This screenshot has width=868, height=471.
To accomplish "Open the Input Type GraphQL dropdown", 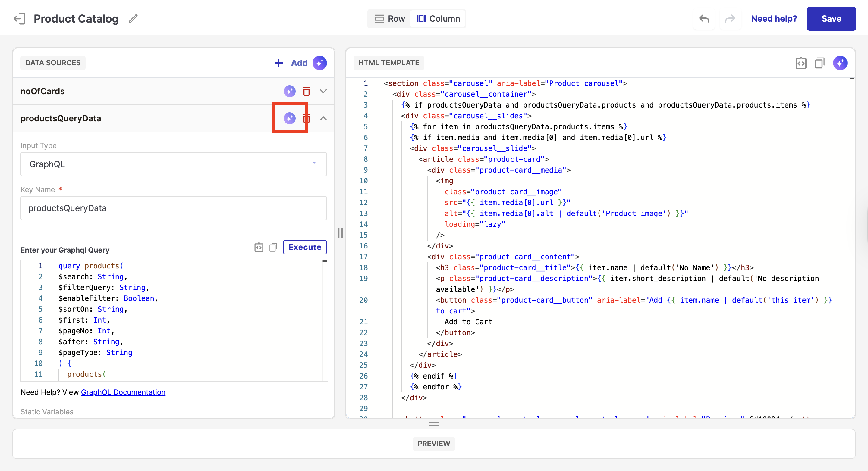I will pyautogui.click(x=174, y=164).
